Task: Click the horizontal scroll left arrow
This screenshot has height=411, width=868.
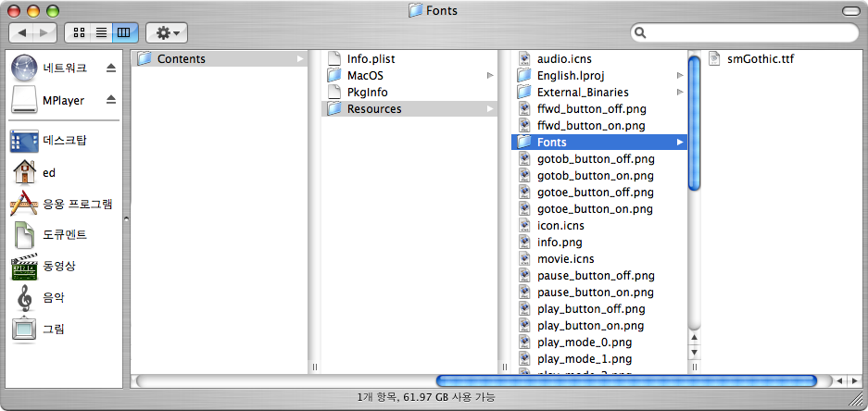Action: point(840,380)
